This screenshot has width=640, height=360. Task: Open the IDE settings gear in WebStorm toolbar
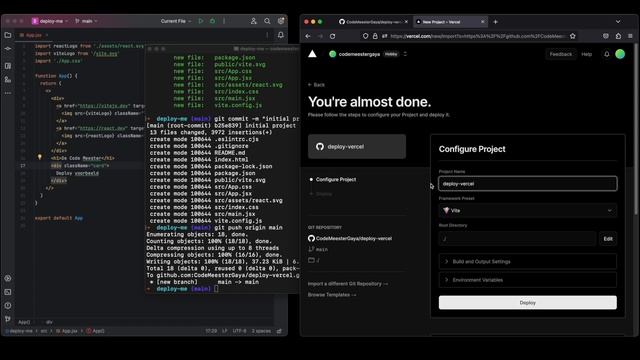[x=281, y=21]
